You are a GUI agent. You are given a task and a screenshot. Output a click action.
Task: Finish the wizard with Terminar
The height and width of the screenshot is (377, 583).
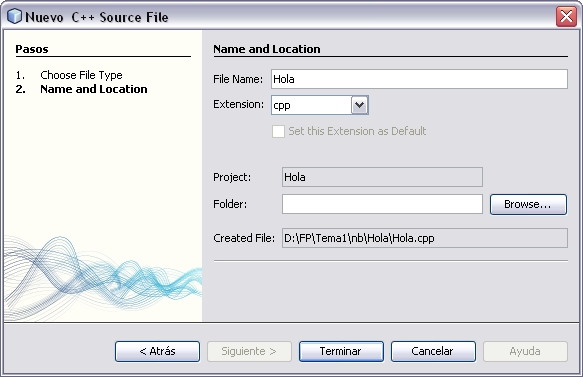click(341, 351)
